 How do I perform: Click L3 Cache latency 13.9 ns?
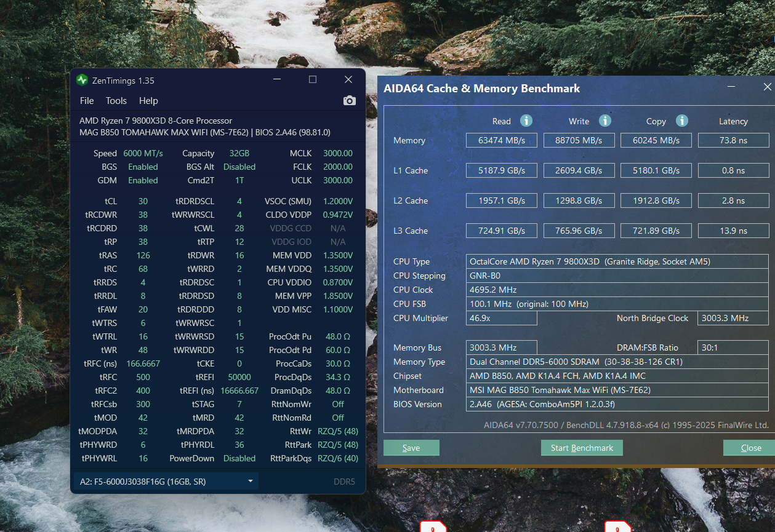734,231
